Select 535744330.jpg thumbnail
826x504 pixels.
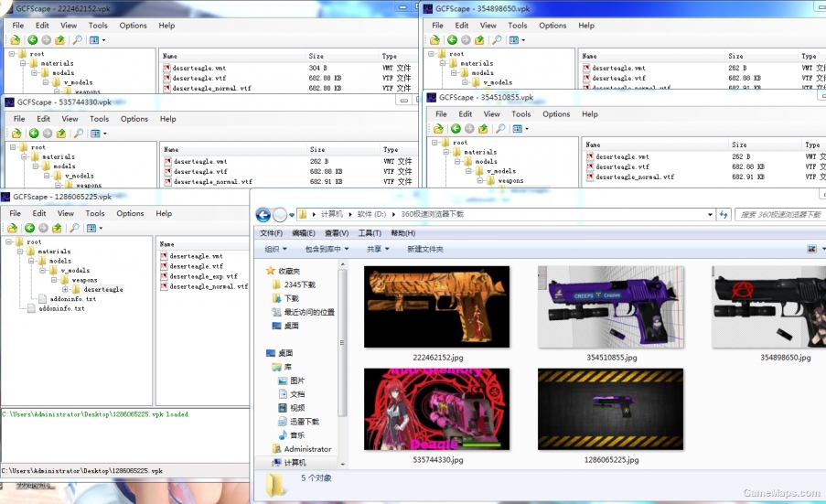(436, 409)
